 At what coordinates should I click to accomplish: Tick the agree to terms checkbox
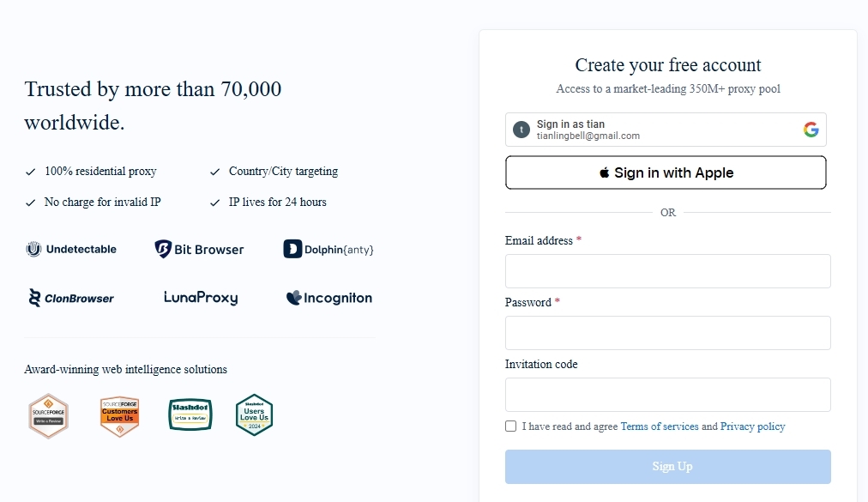click(510, 426)
